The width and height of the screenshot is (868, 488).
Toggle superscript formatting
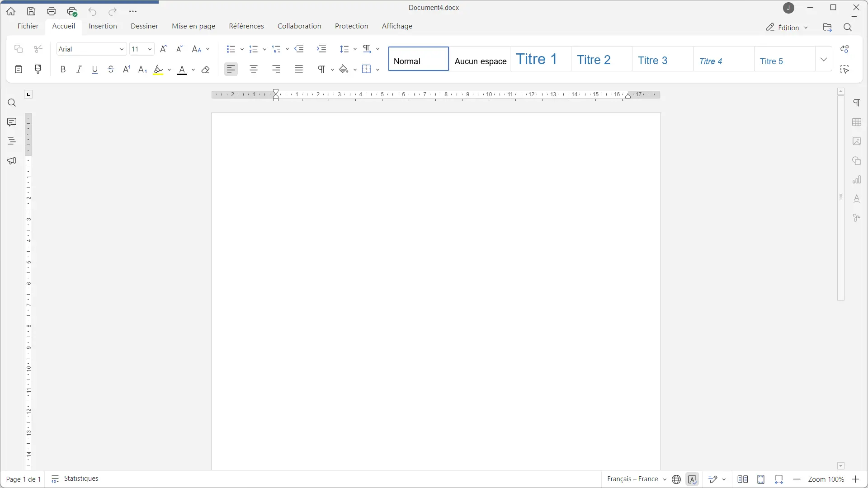[x=127, y=70]
